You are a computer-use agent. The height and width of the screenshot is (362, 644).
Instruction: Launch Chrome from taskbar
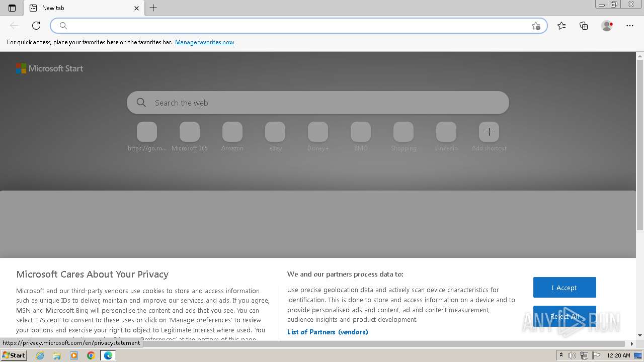[91, 355]
